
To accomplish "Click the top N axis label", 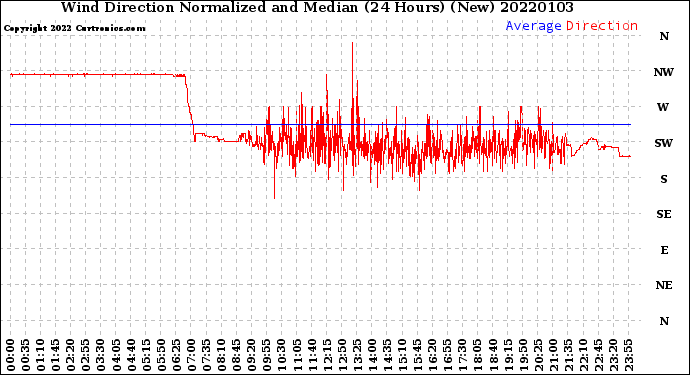I will coord(664,37).
